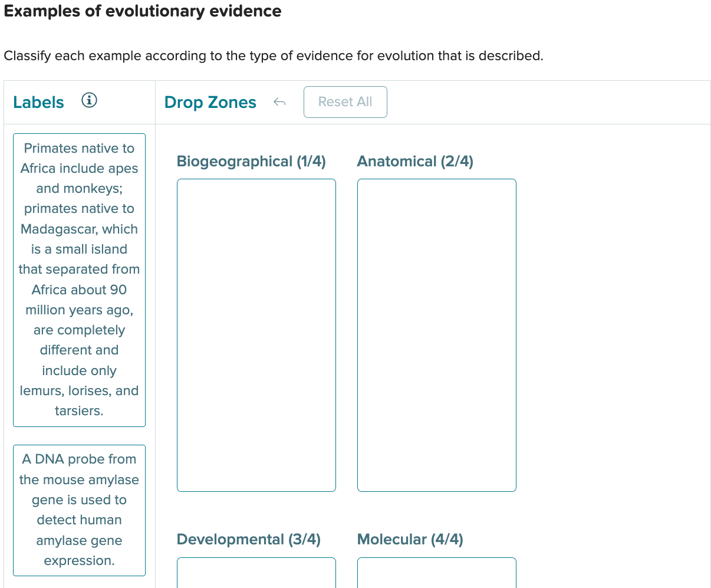Switch focus to the Labels section
This screenshot has width=711, height=588.
pyautogui.click(x=38, y=101)
